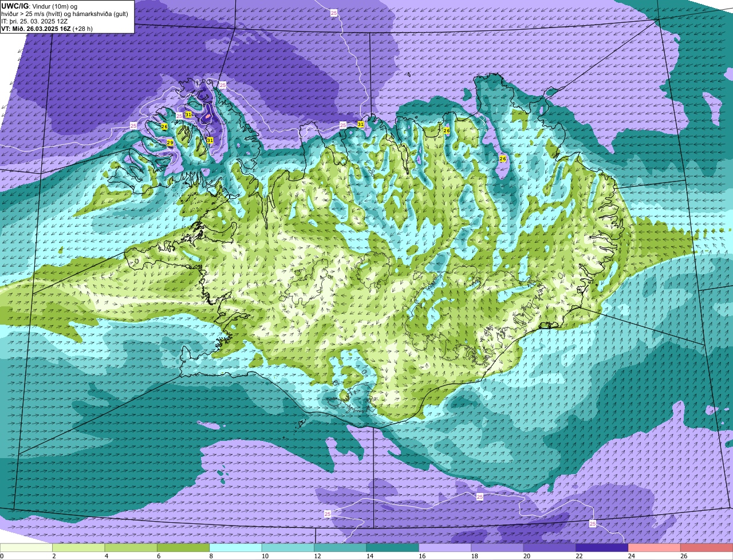
Task: Click the yellow 29 maximum gust label
Action: pyautogui.click(x=170, y=143)
